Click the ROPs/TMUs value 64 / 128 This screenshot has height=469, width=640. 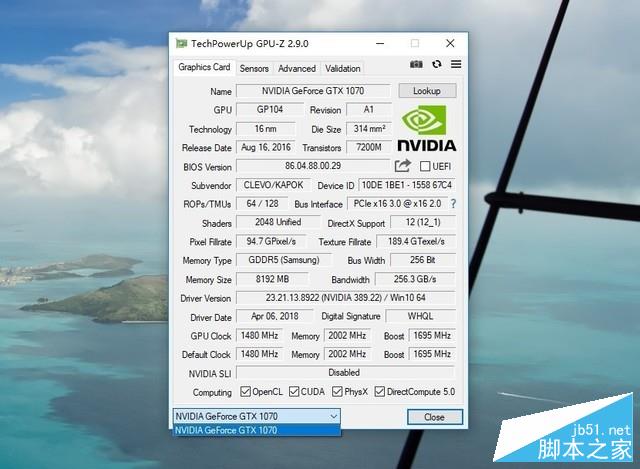pos(262,204)
